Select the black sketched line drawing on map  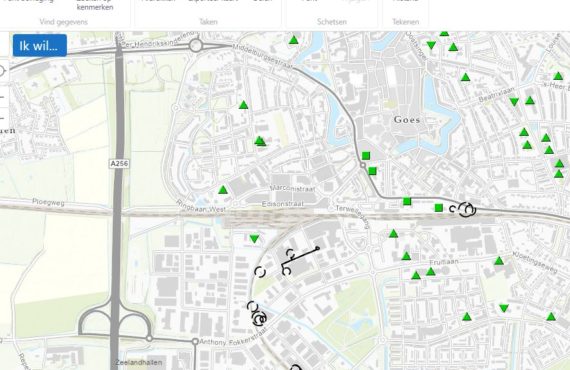(x=301, y=258)
